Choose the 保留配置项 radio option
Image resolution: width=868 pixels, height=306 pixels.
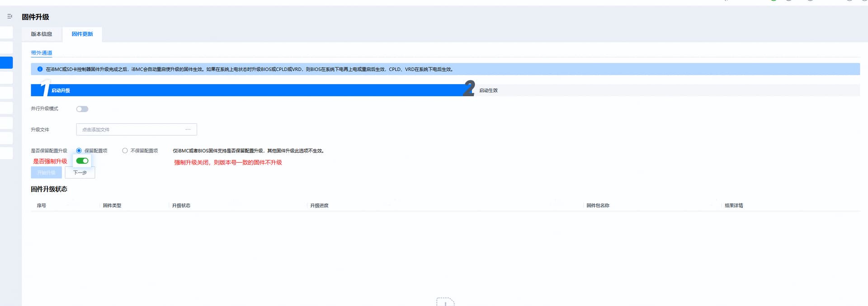[x=79, y=151]
